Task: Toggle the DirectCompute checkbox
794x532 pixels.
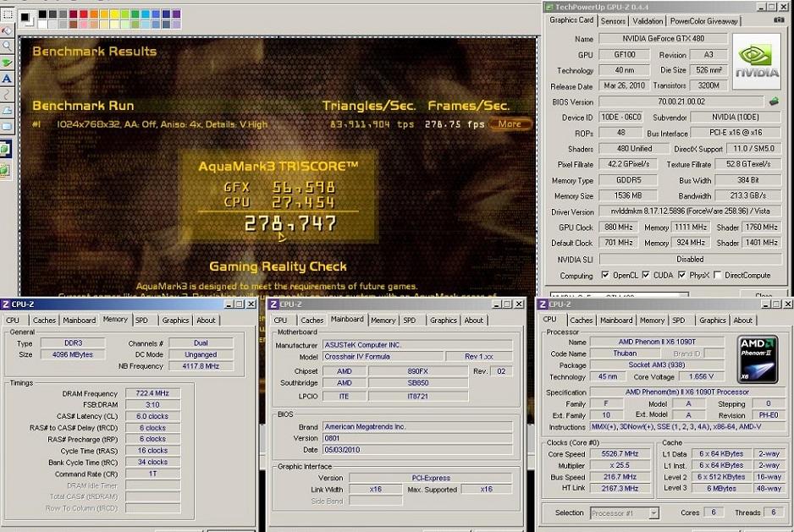Action: tap(717, 275)
